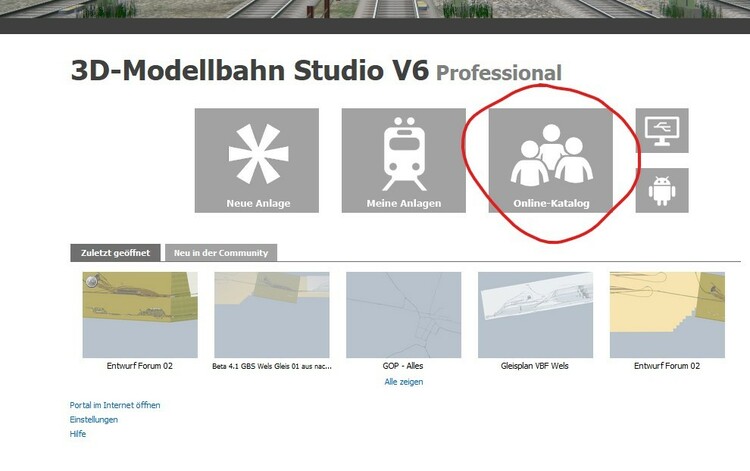Viewport: 750px width, 471px height.
Task: Click the Android robot icon tile
Action: click(662, 190)
